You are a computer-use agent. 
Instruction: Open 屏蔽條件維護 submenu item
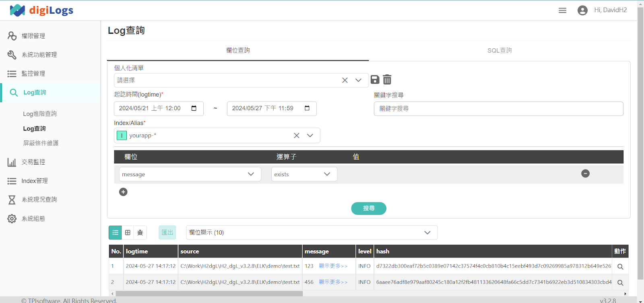[x=41, y=143]
